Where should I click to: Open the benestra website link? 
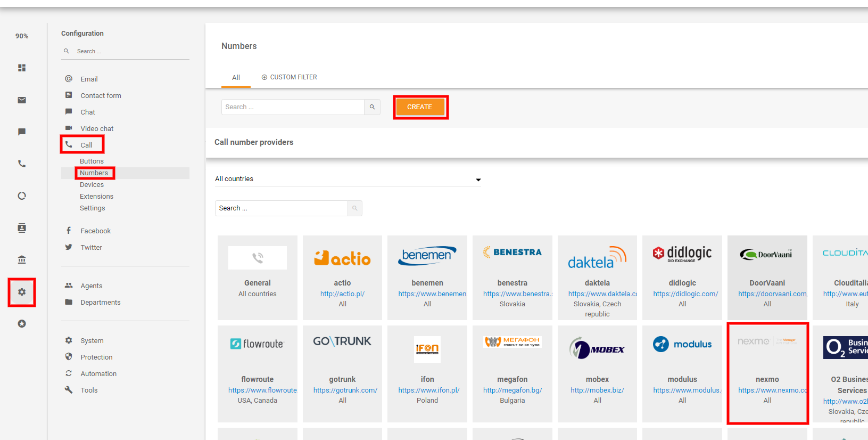(x=518, y=294)
